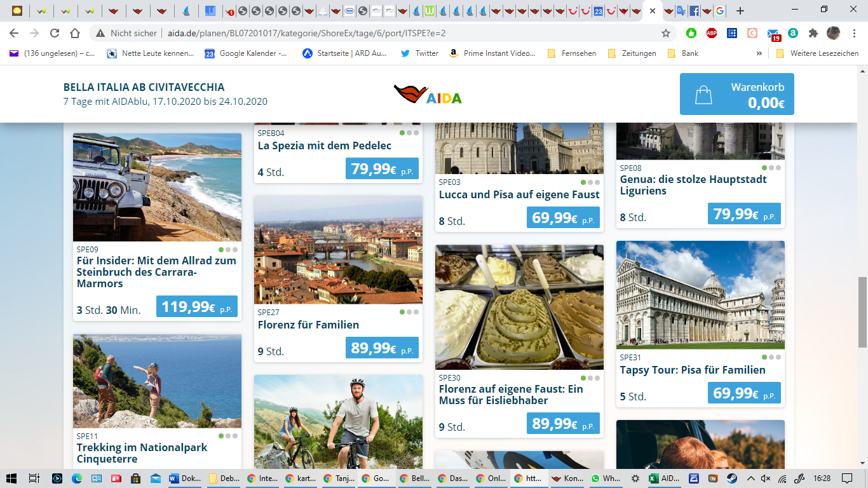Viewport: 868px width, 488px height.
Task: Select 119,99€ price for Allrad tour
Action: tap(196, 307)
